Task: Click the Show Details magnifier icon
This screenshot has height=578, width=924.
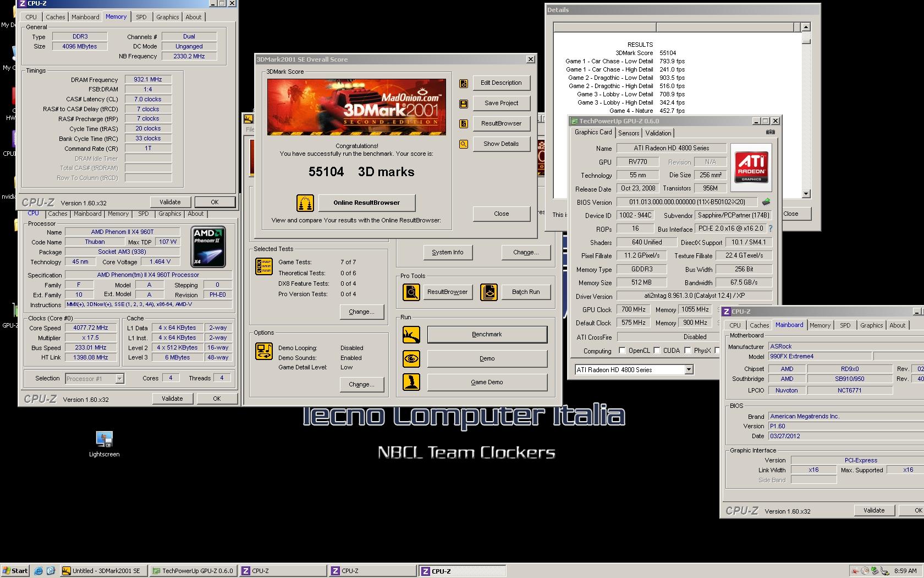Action: tap(464, 144)
